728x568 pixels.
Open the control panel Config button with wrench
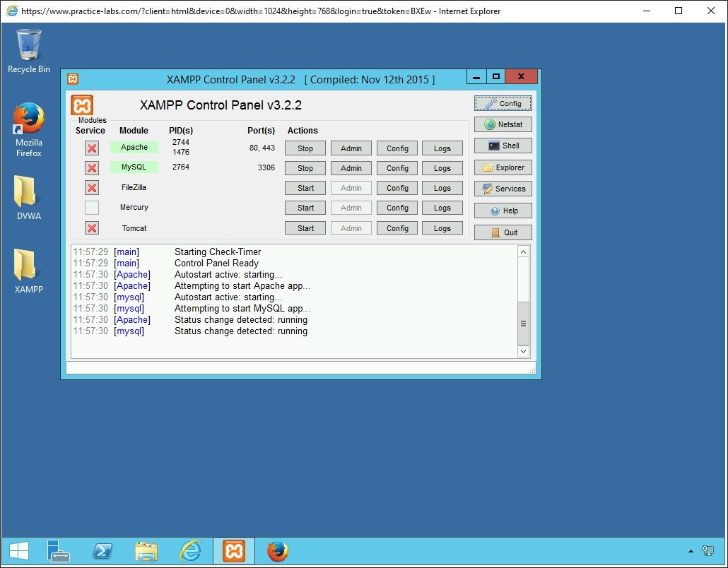[x=503, y=103]
